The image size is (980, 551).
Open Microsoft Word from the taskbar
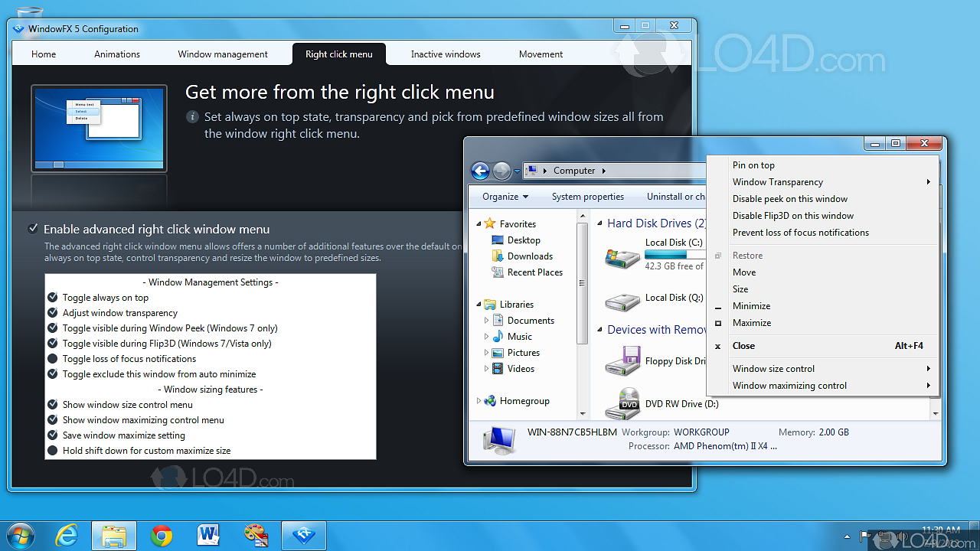point(208,536)
